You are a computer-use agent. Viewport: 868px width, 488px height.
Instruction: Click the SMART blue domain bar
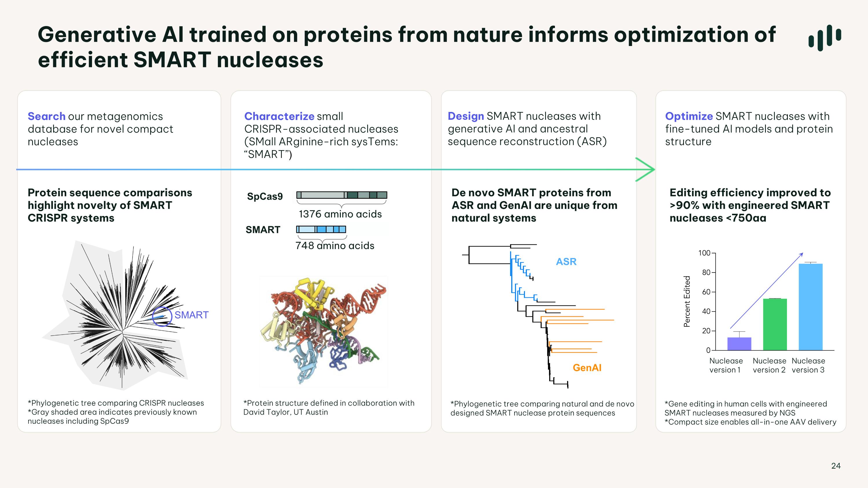(x=321, y=229)
